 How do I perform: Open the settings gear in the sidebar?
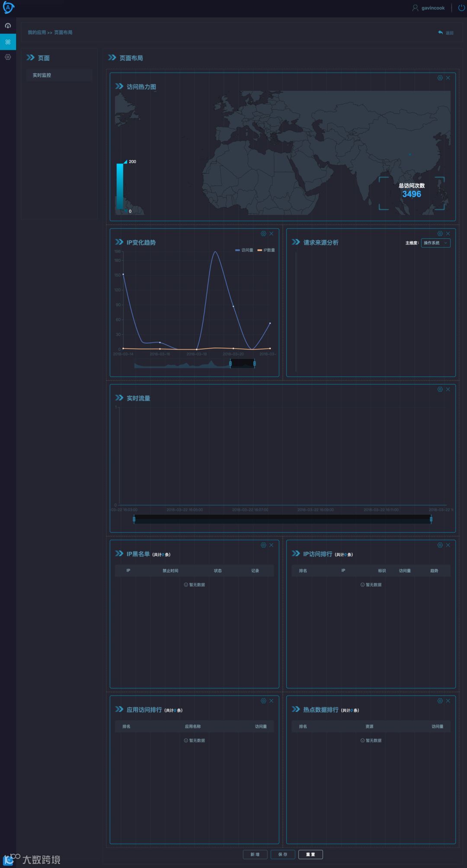8,57
